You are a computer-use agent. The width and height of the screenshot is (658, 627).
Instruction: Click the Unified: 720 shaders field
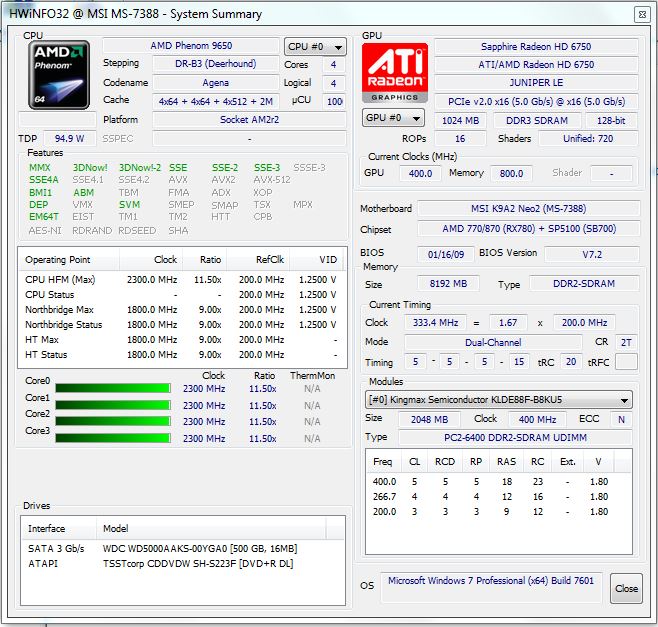click(588, 138)
